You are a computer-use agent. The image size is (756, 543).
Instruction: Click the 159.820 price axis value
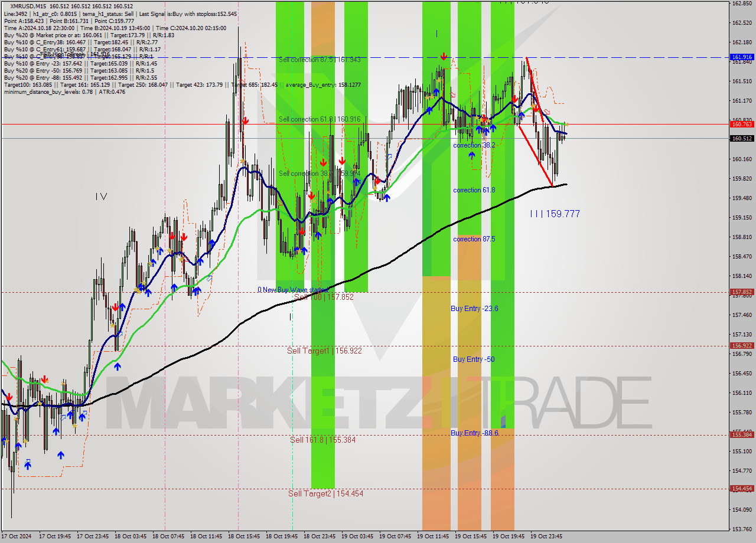[x=742, y=179]
